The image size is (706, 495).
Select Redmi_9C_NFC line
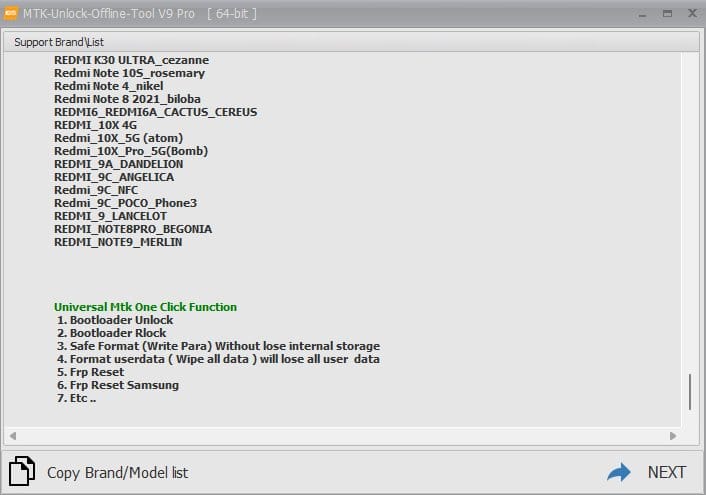96,191
